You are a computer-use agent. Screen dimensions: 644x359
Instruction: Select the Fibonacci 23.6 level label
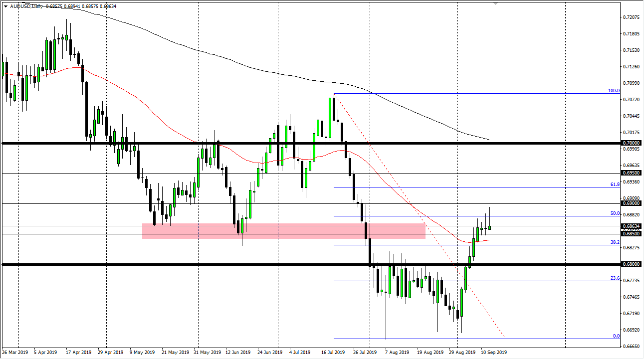pos(615,278)
